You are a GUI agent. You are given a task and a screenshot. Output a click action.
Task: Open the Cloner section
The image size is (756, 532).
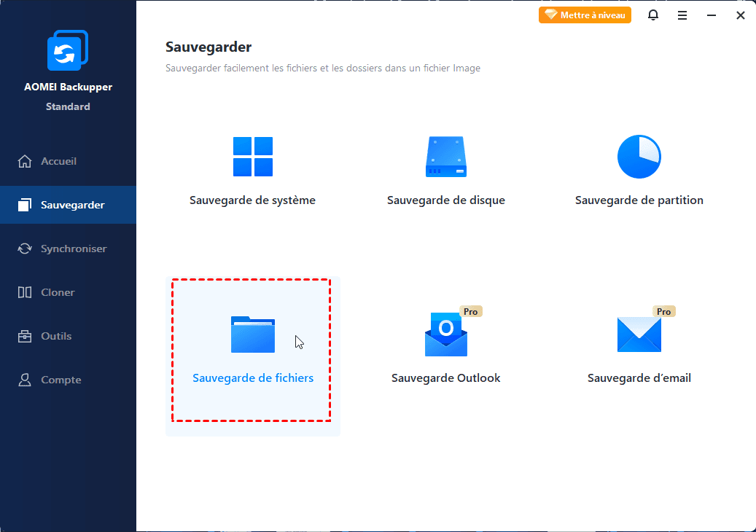click(x=68, y=292)
